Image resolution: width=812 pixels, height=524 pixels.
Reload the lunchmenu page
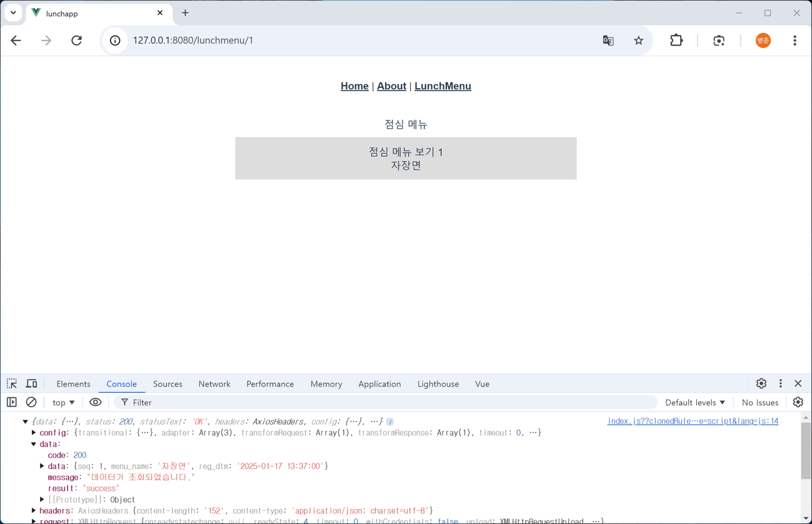pyautogui.click(x=76, y=41)
